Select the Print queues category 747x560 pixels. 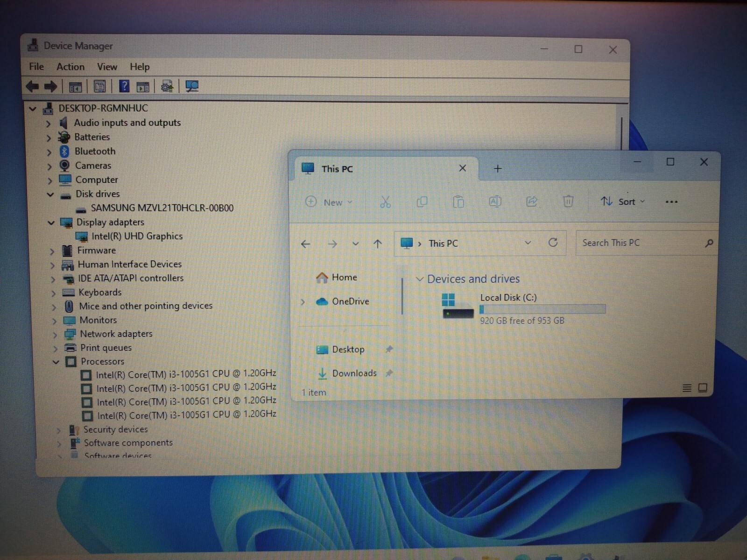pyautogui.click(x=106, y=348)
